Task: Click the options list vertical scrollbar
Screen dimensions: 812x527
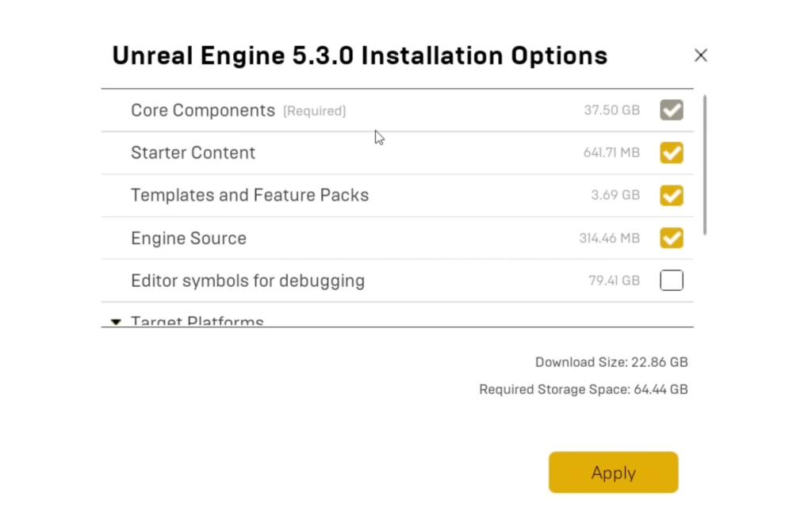Action: [x=705, y=164]
